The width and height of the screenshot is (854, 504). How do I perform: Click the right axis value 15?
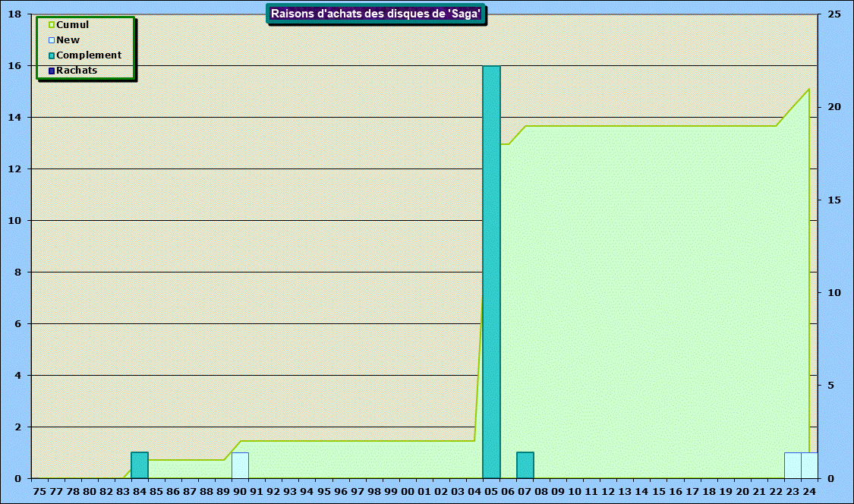[834, 200]
